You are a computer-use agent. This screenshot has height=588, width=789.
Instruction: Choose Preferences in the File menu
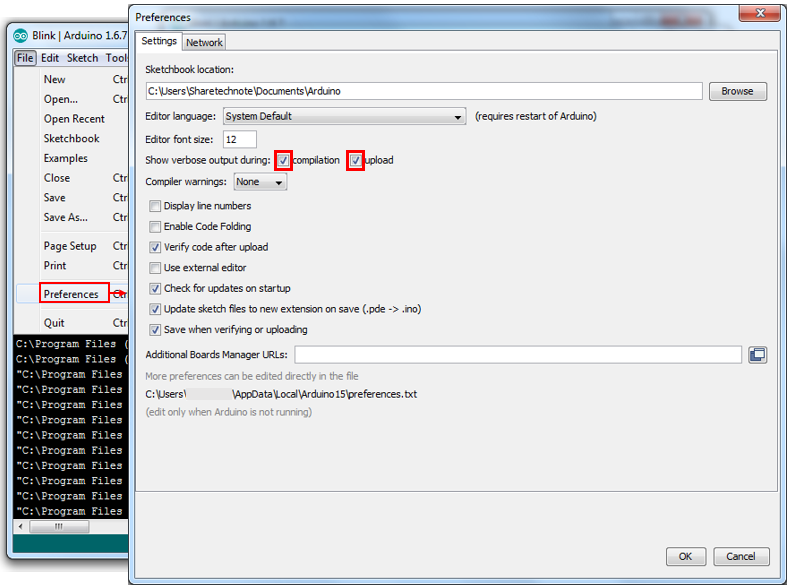[x=70, y=294]
